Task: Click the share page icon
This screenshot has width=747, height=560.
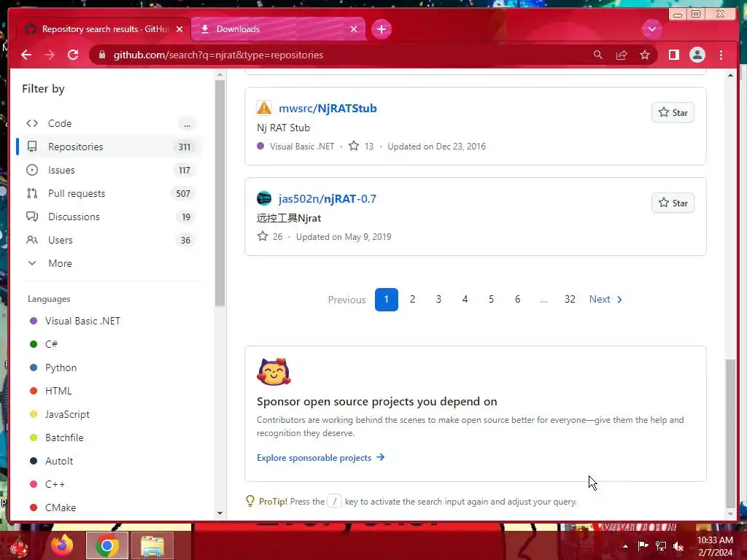Action: pos(622,55)
